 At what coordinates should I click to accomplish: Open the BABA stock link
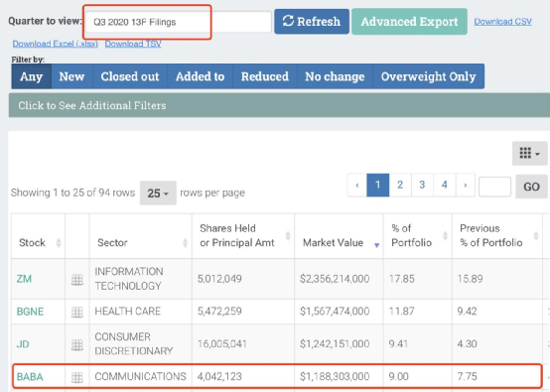(x=30, y=376)
